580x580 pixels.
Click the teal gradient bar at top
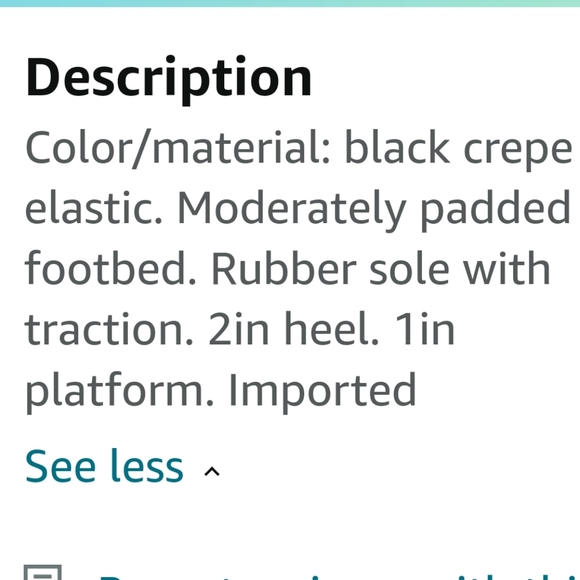click(x=290, y=3)
